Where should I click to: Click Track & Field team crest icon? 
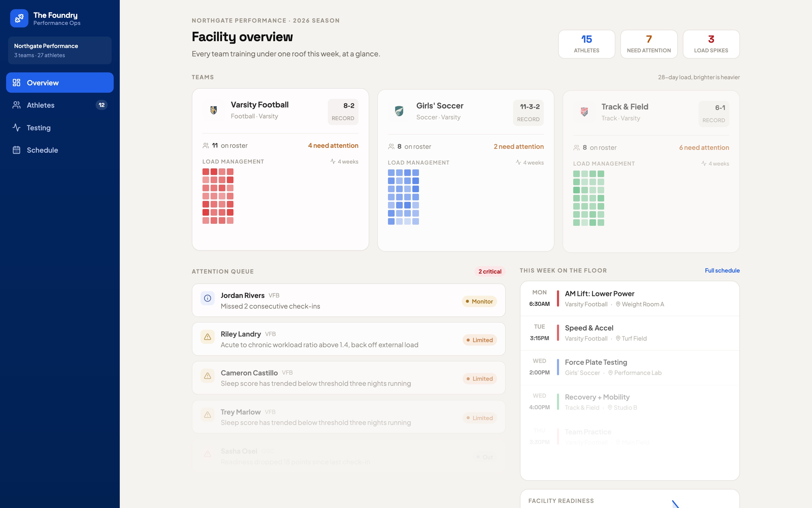click(x=584, y=112)
